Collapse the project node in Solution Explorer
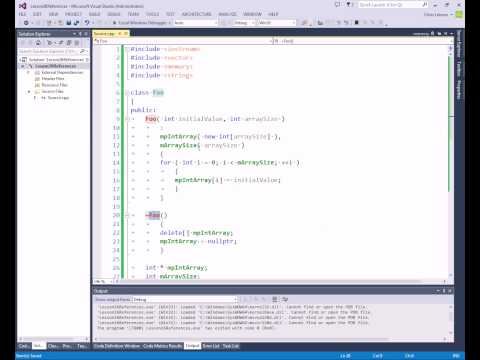 click(x=23, y=66)
